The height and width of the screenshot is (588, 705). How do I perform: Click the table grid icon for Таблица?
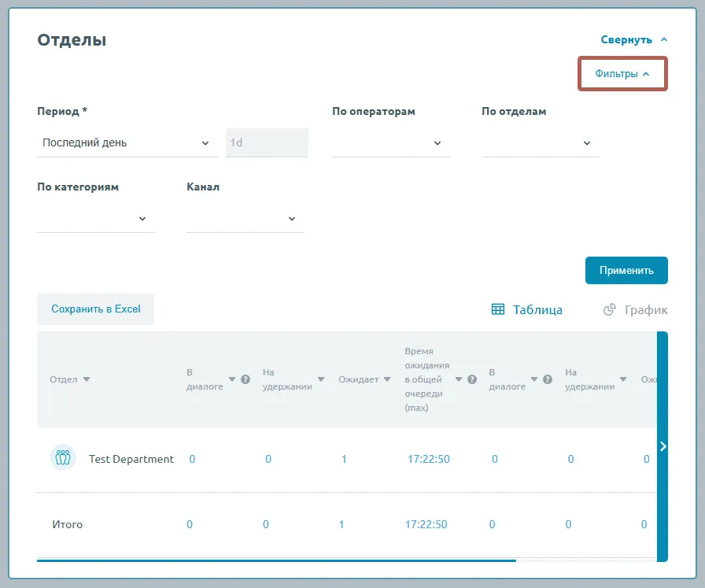(x=498, y=309)
